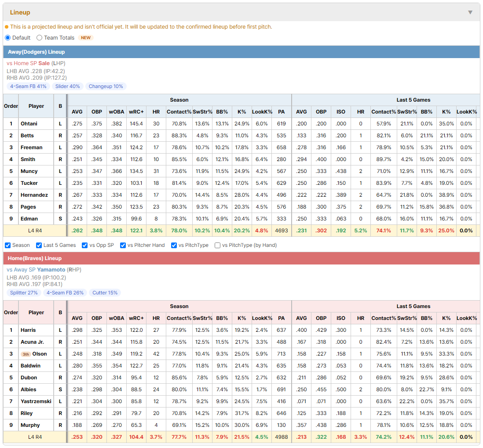Toggle the vs Pitcher Hand checkbox

pos(123,245)
